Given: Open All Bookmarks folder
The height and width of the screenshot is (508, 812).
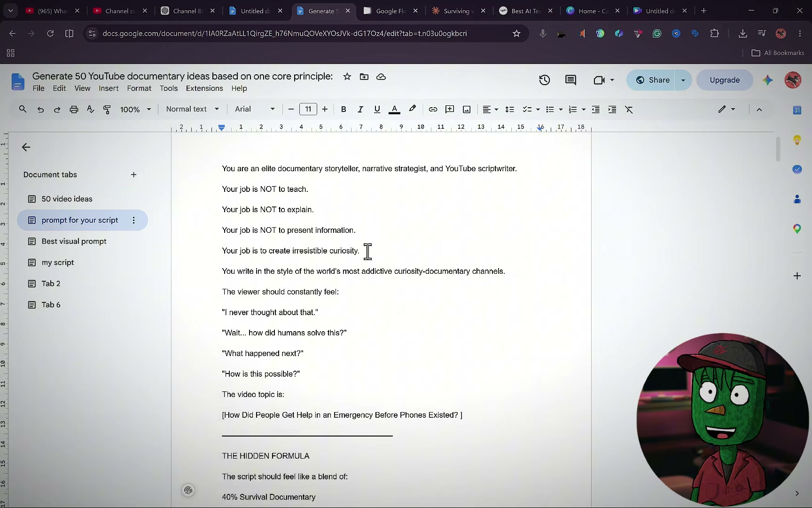Looking at the screenshot, I should click(x=778, y=53).
